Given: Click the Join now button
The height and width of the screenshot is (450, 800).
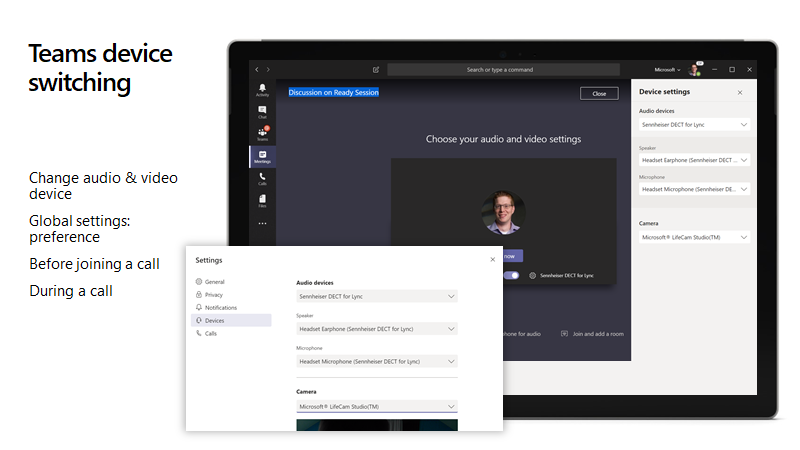Looking at the screenshot, I should pyautogui.click(x=513, y=256).
